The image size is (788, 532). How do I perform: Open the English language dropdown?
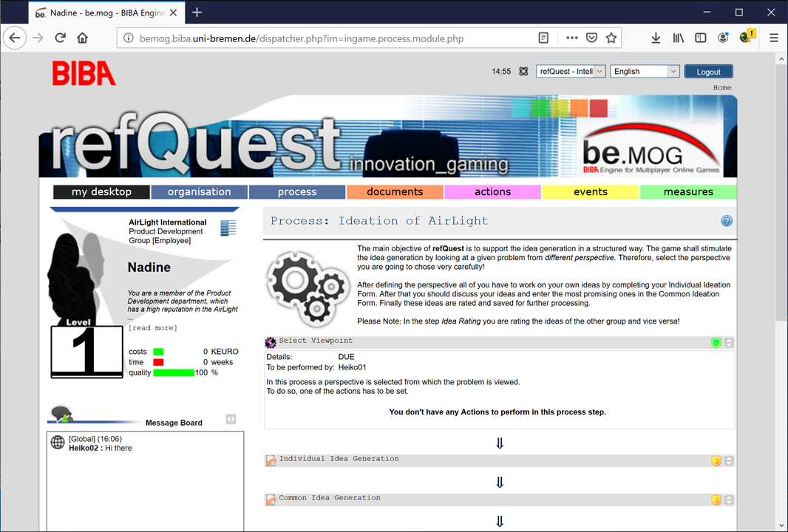tap(645, 72)
